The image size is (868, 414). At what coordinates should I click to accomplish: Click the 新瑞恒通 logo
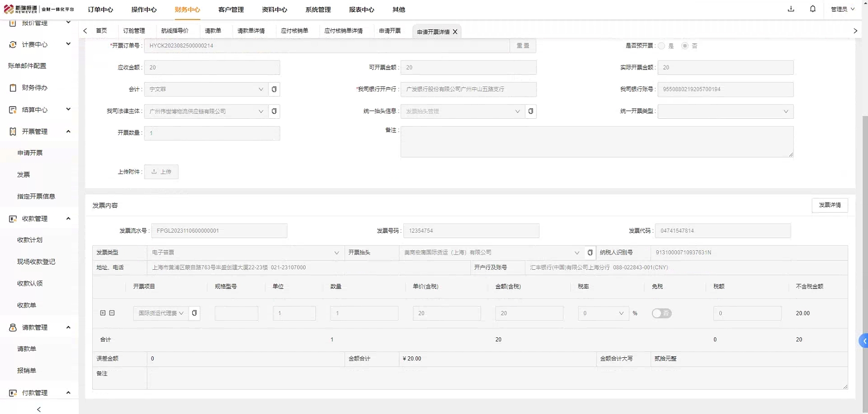39,9
